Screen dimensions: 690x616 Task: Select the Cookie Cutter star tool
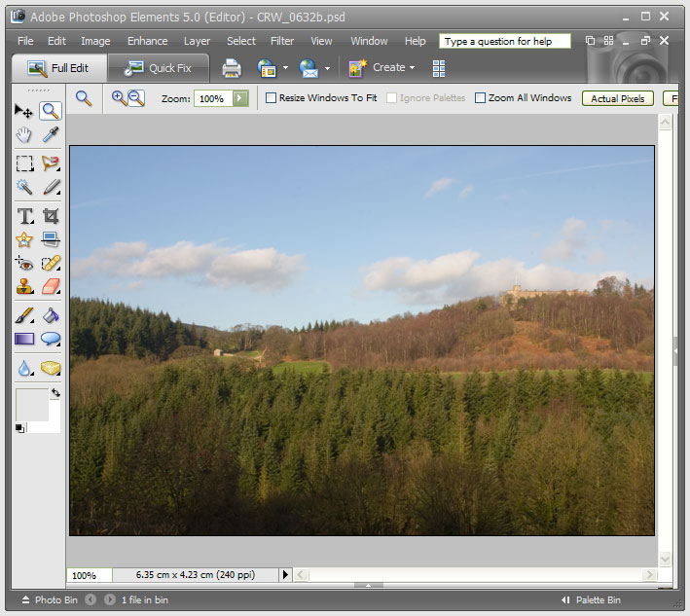coord(24,239)
